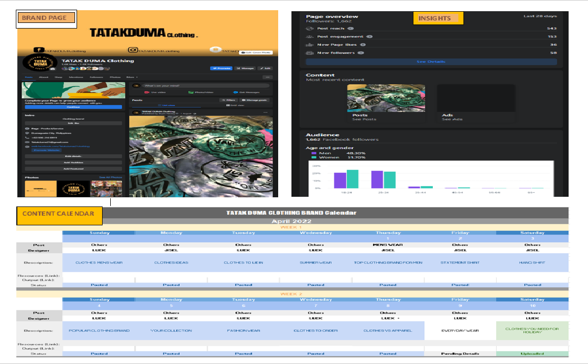The width and height of the screenshot is (588, 364).
Task: Click the phone icon in Intro section
Action: click(27, 138)
